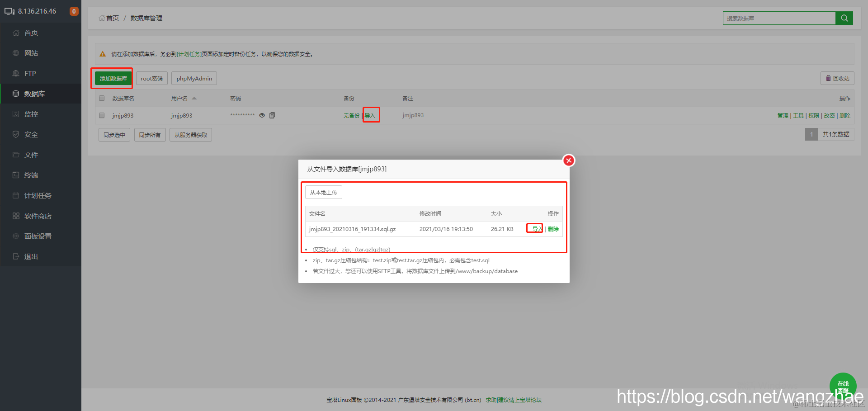Open 计划任务 in the sidebar menu

[x=38, y=195]
